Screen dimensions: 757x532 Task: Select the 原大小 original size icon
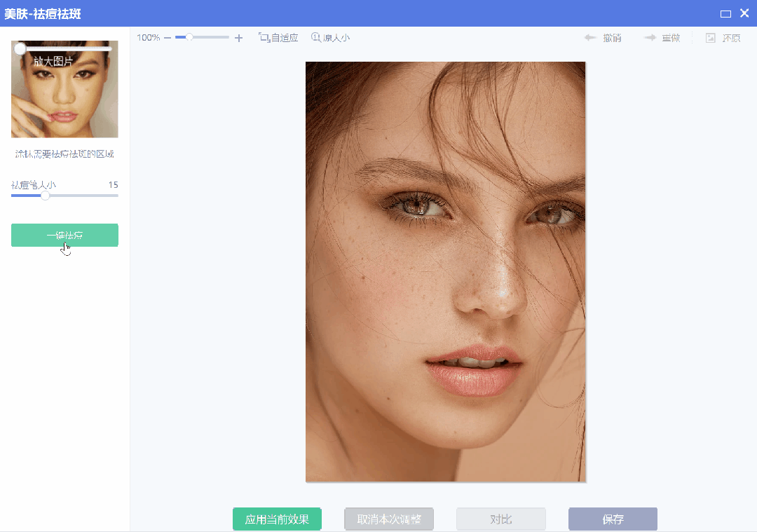coord(316,38)
